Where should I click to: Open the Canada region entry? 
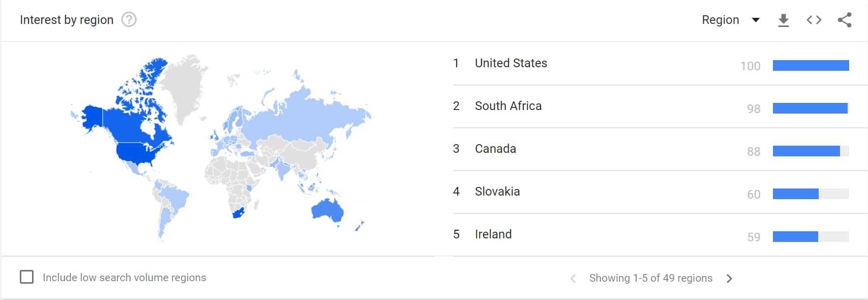click(x=495, y=149)
